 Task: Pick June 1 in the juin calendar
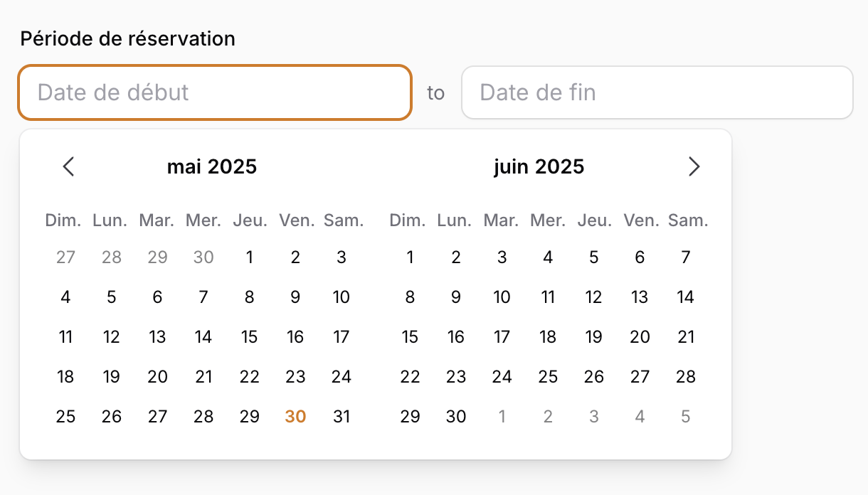click(x=410, y=257)
